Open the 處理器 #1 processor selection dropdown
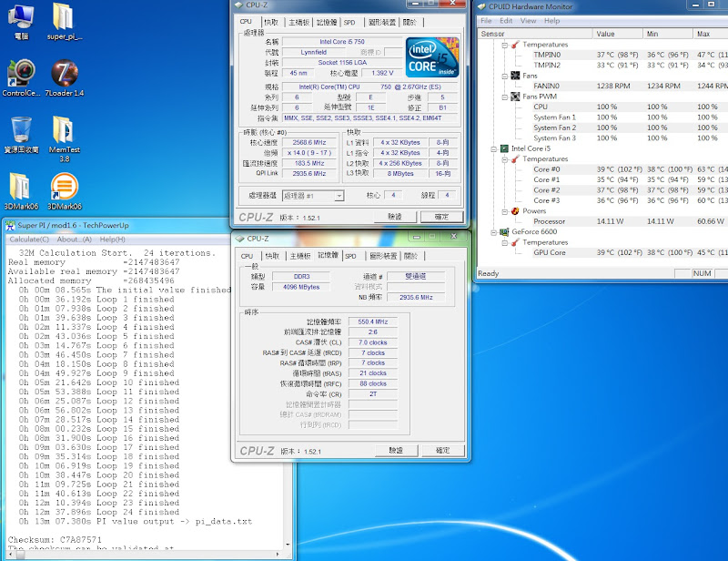This screenshot has width=728, height=561. pyautogui.click(x=339, y=196)
